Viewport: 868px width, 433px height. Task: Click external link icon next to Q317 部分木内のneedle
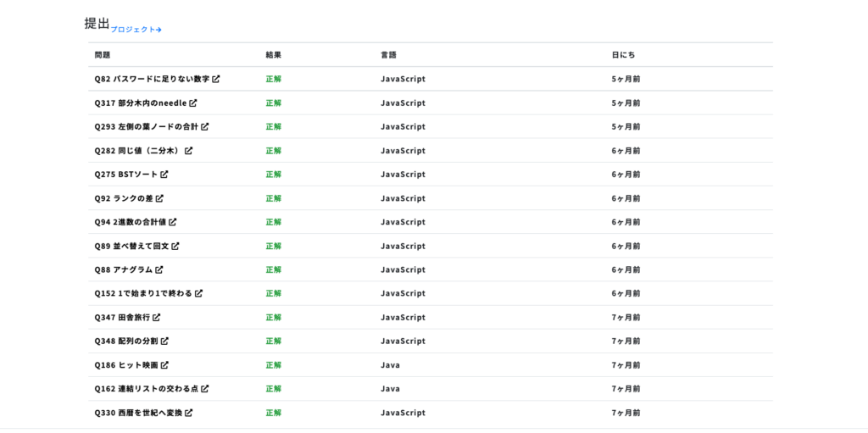[193, 103]
